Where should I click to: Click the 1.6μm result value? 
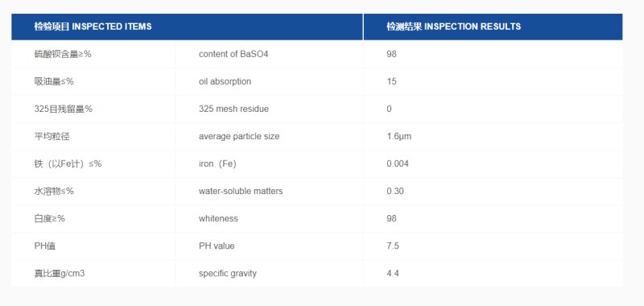tap(398, 136)
